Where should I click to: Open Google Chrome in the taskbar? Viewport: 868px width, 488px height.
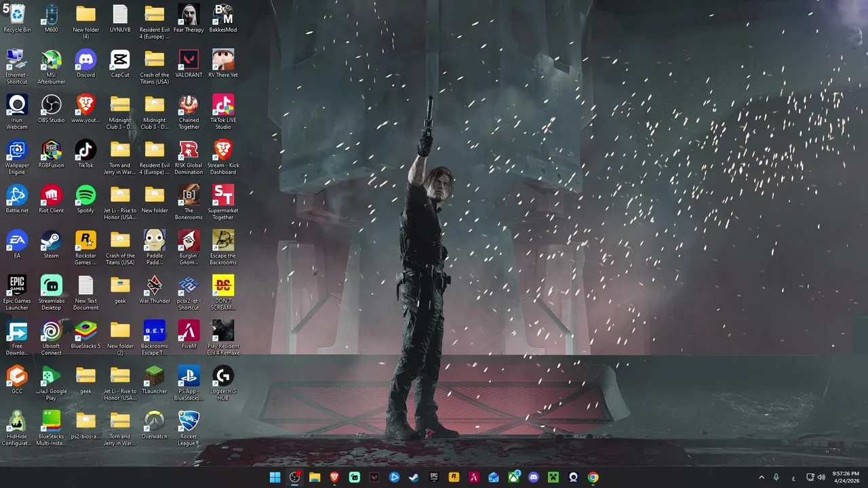[593, 477]
